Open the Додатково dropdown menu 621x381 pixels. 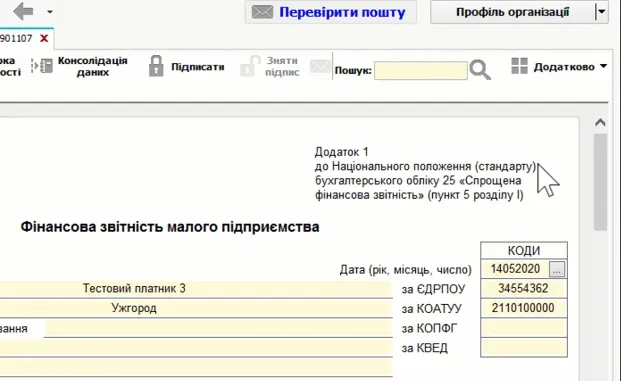pos(559,67)
